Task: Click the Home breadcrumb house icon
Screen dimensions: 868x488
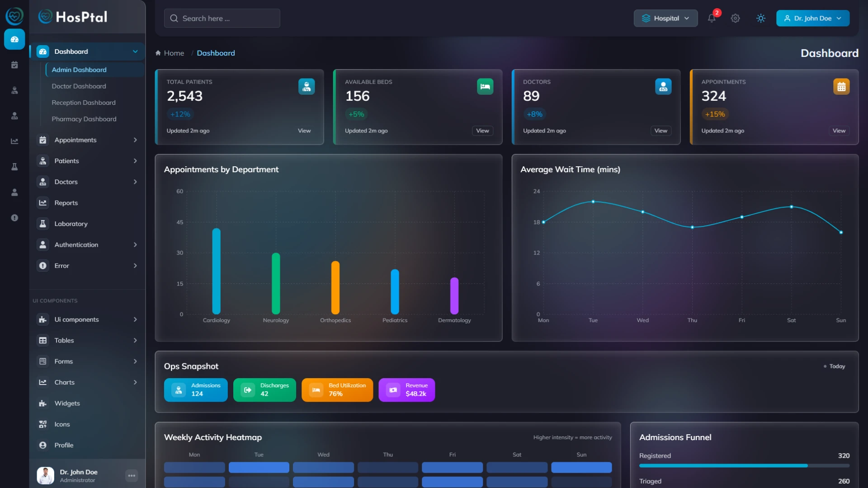Action: coord(158,53)
